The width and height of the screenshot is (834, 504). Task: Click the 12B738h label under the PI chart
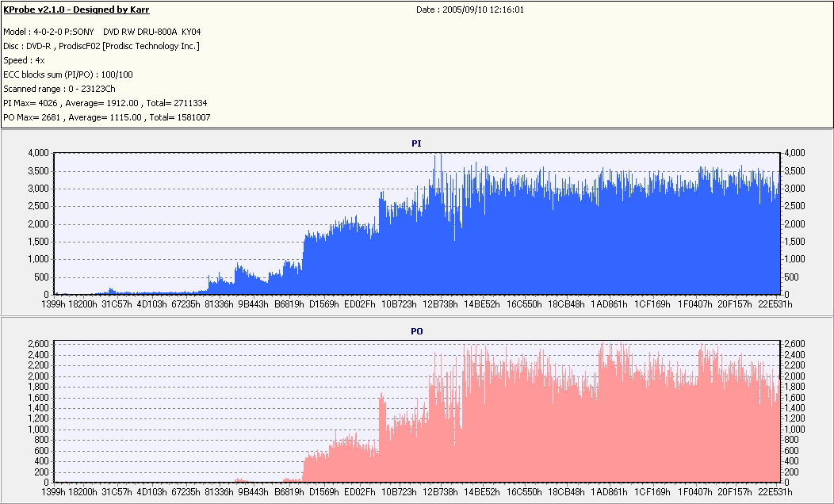point(440,304)
